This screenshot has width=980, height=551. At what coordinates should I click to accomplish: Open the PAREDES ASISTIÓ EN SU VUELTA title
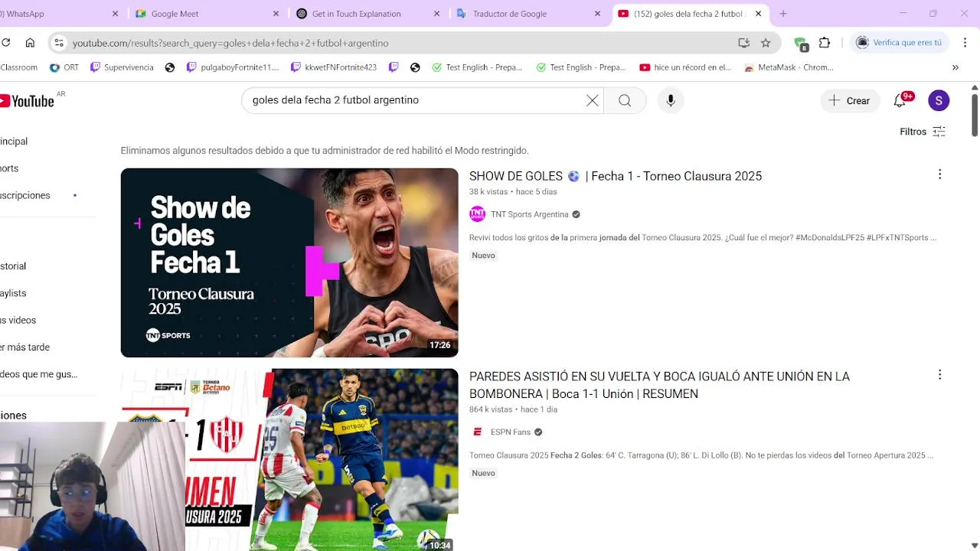pos(660,385)
